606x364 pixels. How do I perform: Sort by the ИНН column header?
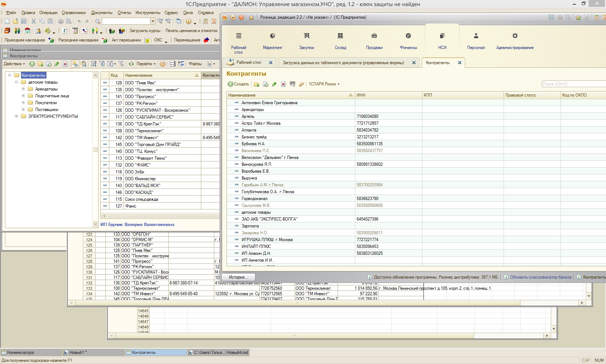[388, 95]
